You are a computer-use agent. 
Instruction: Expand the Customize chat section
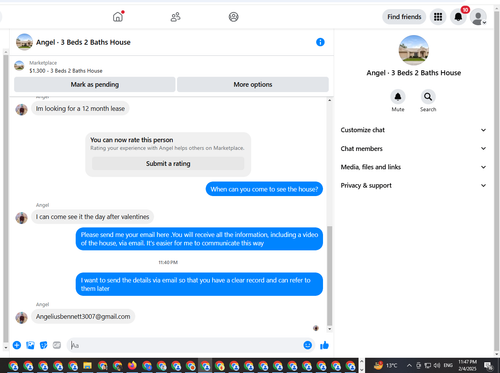413,130
